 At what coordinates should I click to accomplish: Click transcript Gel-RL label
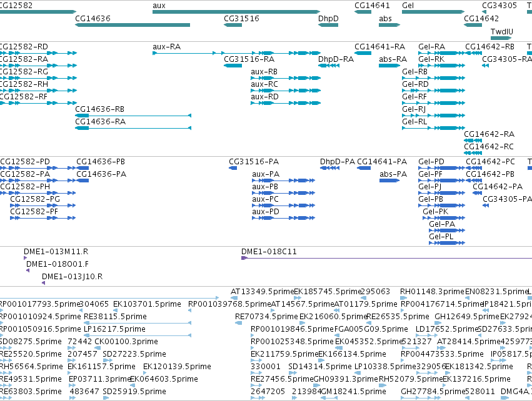[414, 121]
